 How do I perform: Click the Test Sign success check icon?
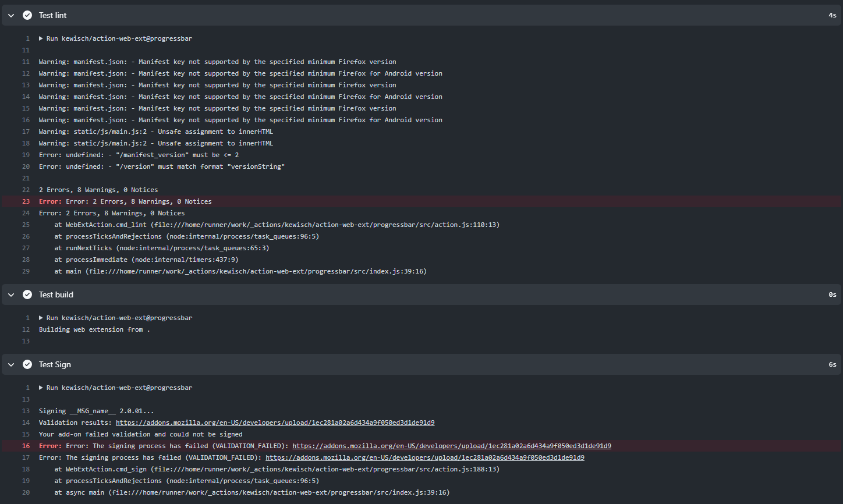click(27, 364)
